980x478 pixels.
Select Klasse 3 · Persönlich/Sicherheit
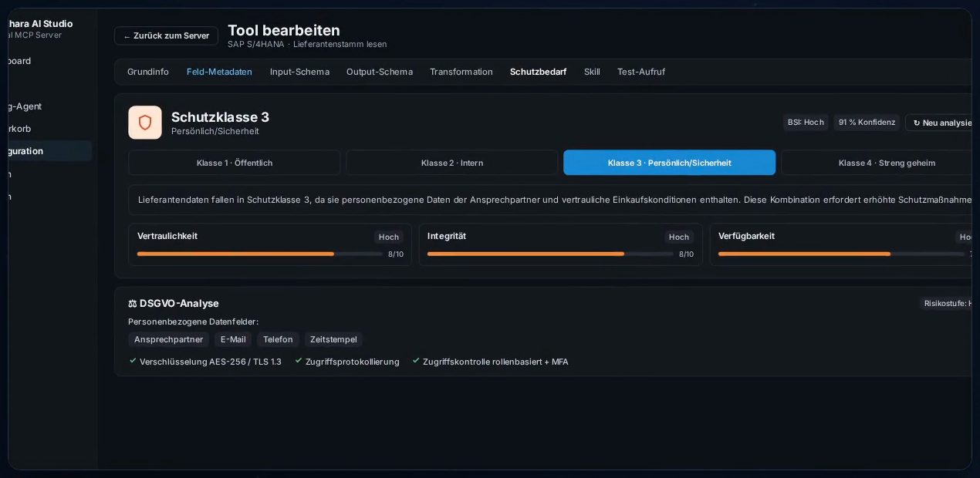(x=670, y=163)
